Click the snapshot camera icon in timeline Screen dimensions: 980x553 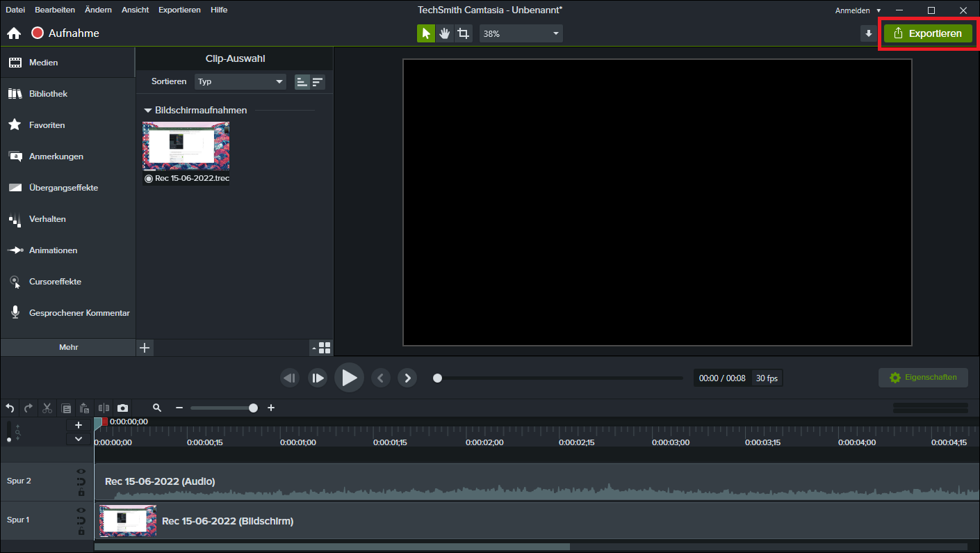click(122, 408)
